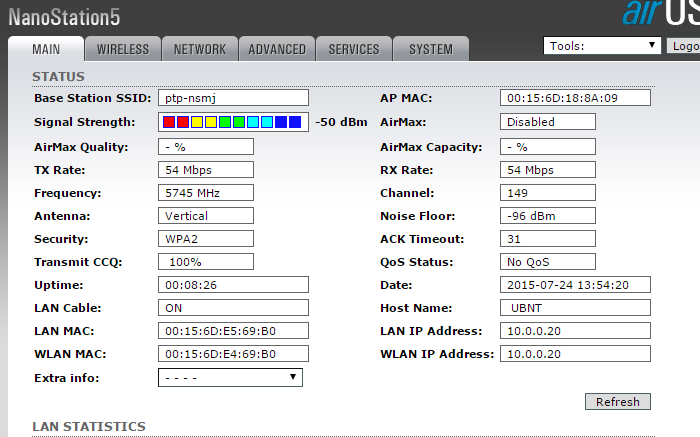The height and width of the screenshot is (437, 700).
Task: Click the signal strength color bar
Action: coord(233,122)
